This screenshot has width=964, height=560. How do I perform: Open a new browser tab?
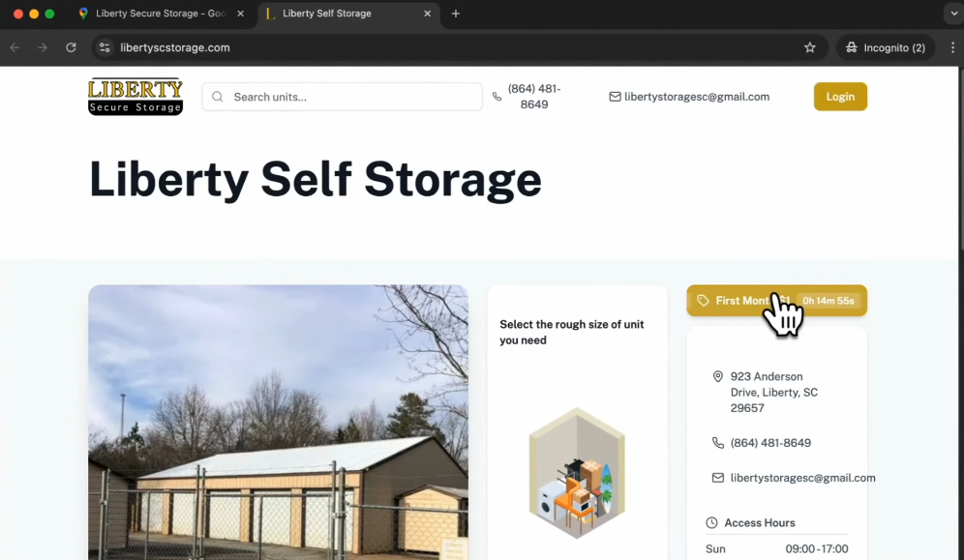(x=456, y=14)
